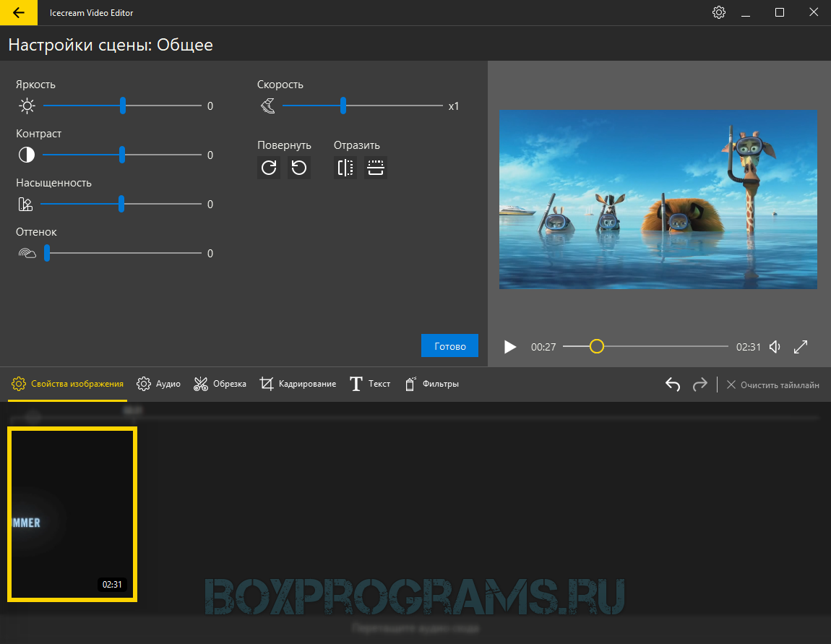Rotate the video clockwise
This screenshot has height=644, width=831.
click(x=269, y=168)
